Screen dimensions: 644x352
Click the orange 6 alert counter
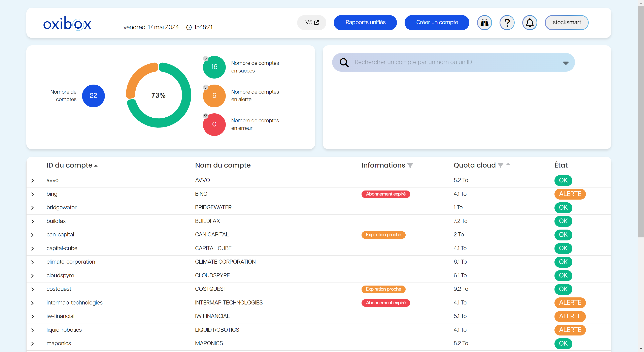tap(214, 96)
